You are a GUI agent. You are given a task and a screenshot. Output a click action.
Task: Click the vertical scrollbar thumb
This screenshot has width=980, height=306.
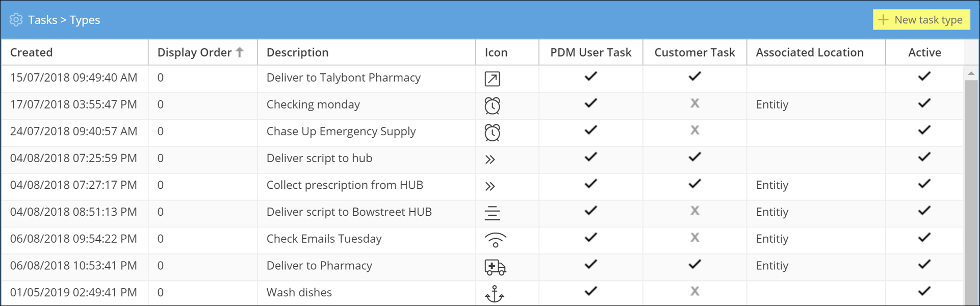971,194
